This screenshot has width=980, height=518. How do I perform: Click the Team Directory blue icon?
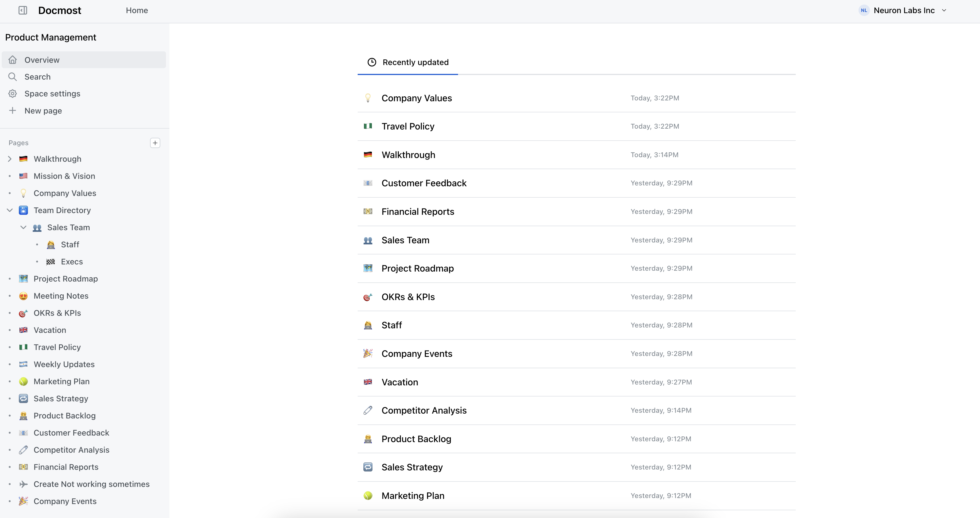coord(23,210)
